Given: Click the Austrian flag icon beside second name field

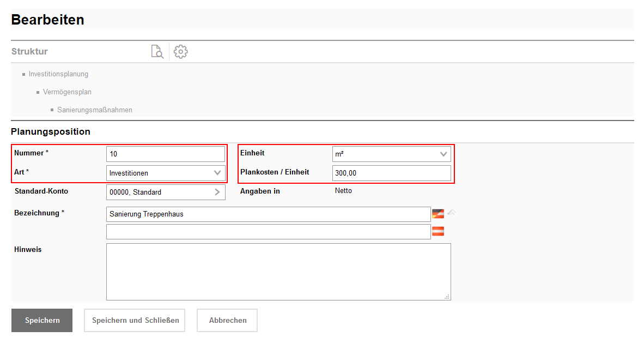Looking at the screenshot, I should pyautogui.click(x=438, y=231).
